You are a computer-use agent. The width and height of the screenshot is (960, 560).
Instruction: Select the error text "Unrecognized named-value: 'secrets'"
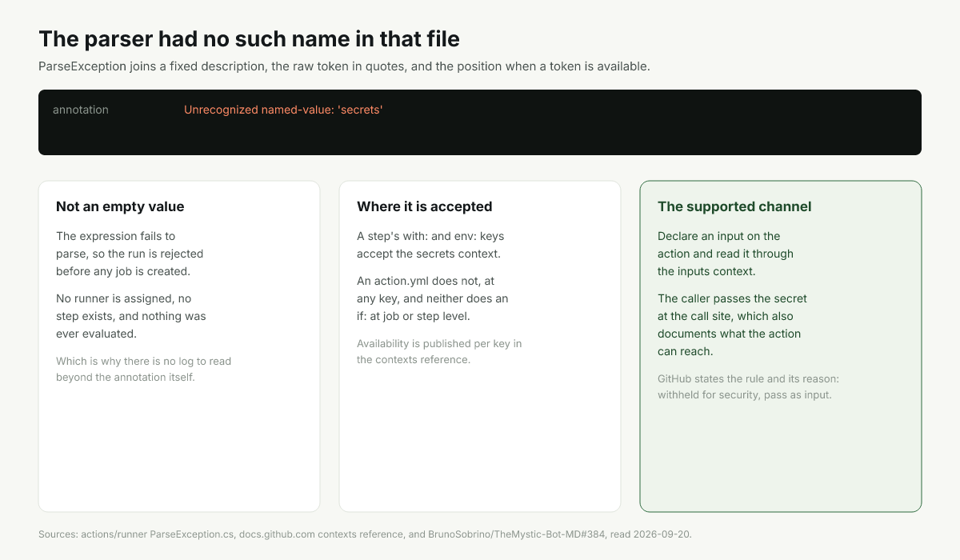(283, 110)
